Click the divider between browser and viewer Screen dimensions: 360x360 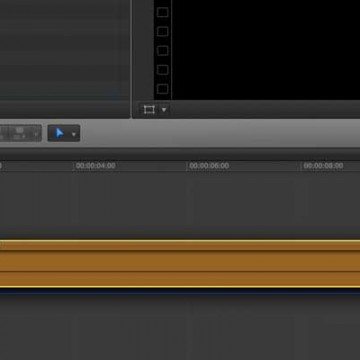pyautogui.click(x=131, y=58)
